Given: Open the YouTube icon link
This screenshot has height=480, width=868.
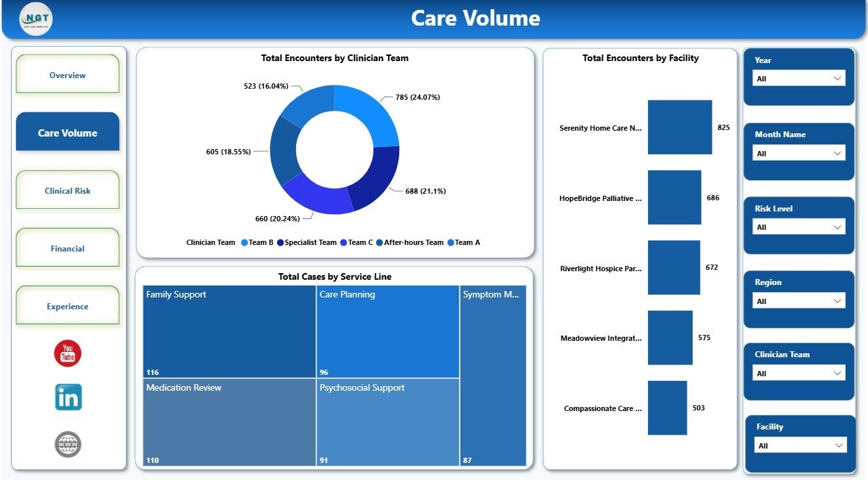Looking at the screenshot, I should click(68, 353).
